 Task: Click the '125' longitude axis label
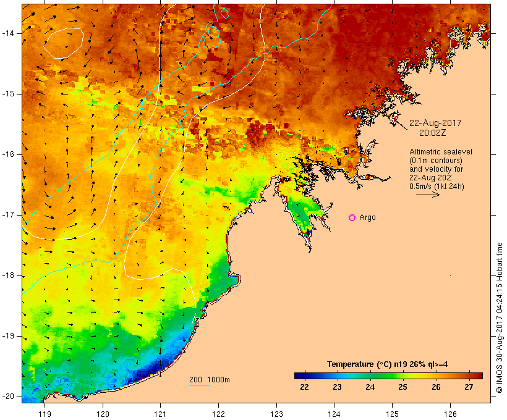[392, 414]
